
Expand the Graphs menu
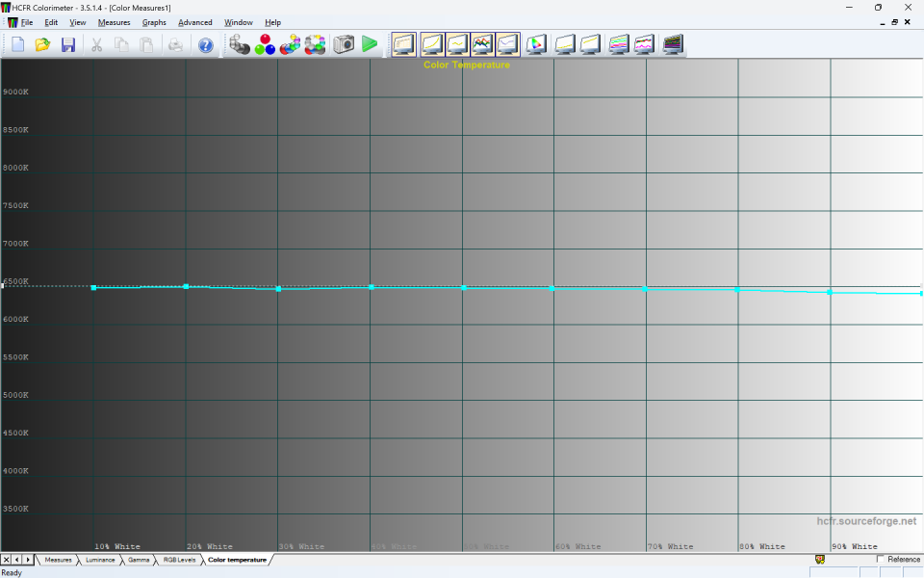[154, 22]
